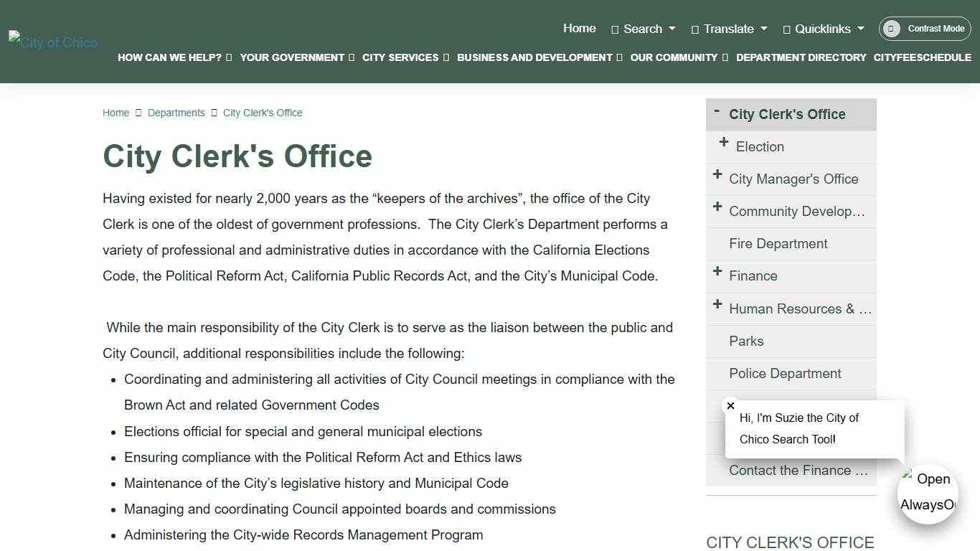Expand the Election menu item

(723, 142)
